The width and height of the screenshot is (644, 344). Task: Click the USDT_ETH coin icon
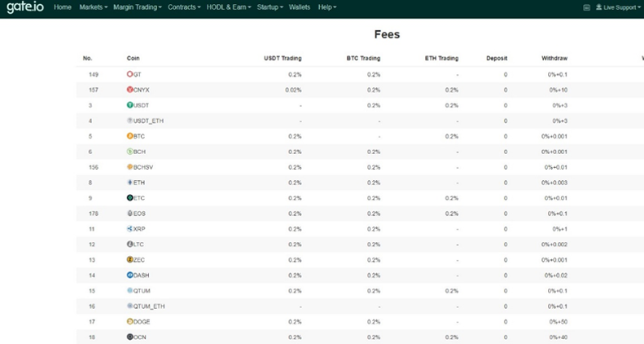click(x=129, y=121)
